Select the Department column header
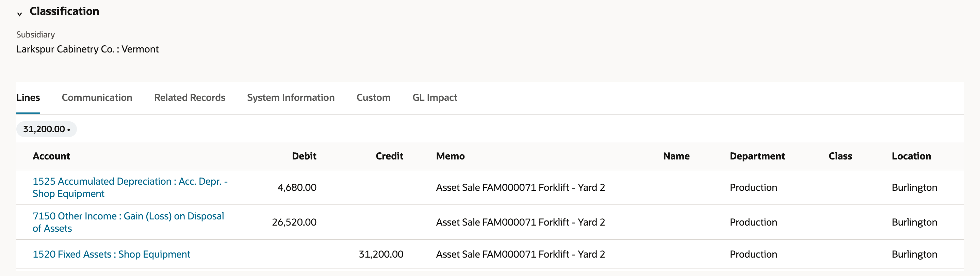This screenshot has height=276, width=980. [x=757, y=156]
